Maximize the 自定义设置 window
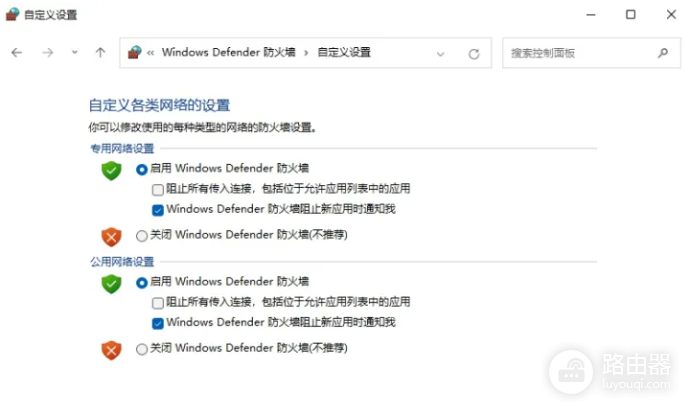The width and height of the screenshot is (689, 412). tap(631, 14)
